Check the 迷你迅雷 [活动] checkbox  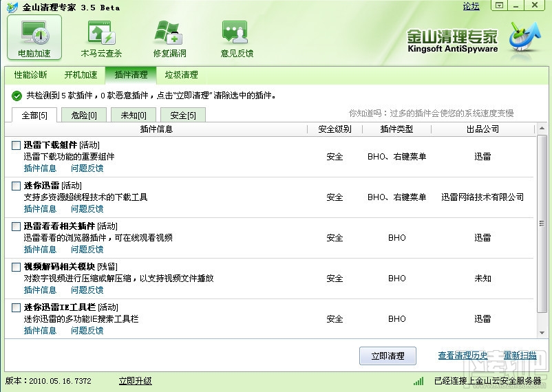17,186
